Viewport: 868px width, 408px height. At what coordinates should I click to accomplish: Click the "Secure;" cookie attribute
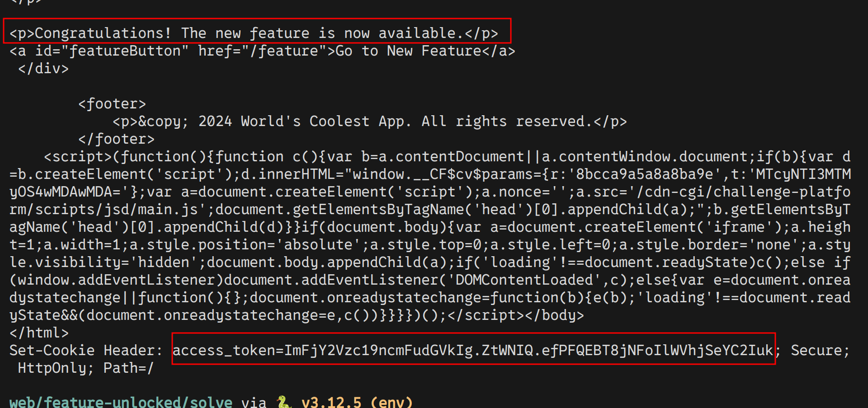tap(820, 351)
